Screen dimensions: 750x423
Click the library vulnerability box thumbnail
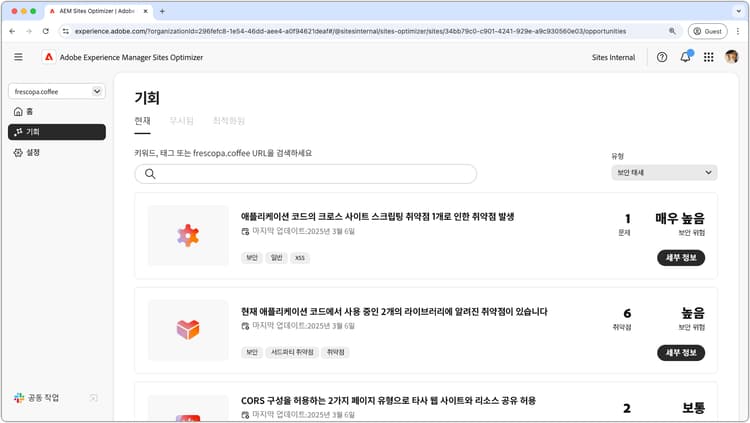[188, 330]
